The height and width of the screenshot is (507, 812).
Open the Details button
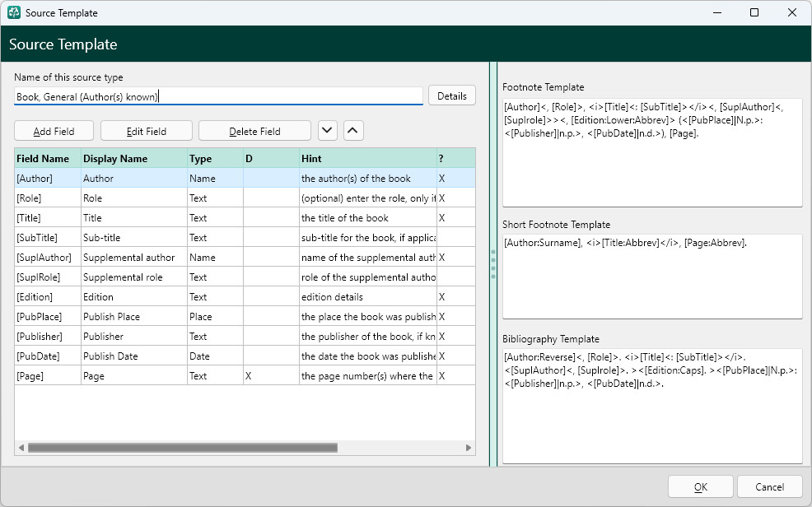451,95
